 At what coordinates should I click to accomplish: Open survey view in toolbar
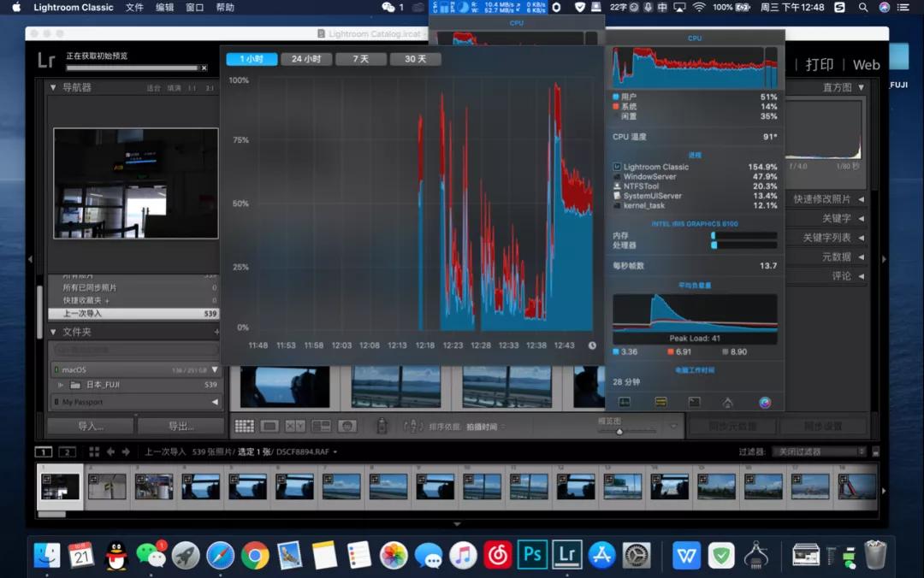tap(322, 426)
